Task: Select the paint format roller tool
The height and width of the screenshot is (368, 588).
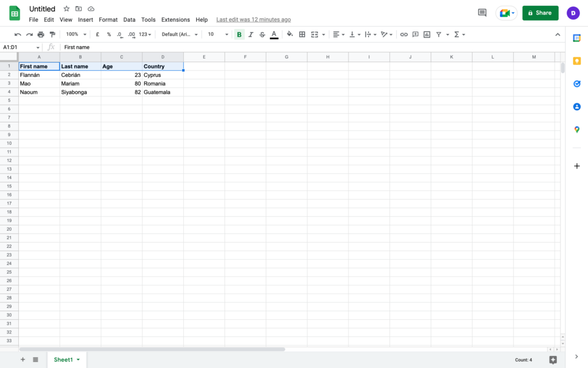Action: click(x=52, y=34)
